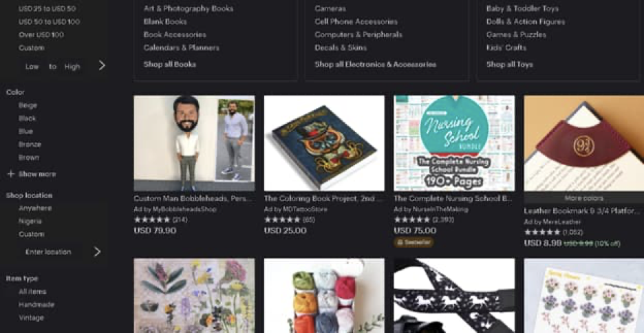
Task: Select the Nigeria shop location option
Action: 30,222
